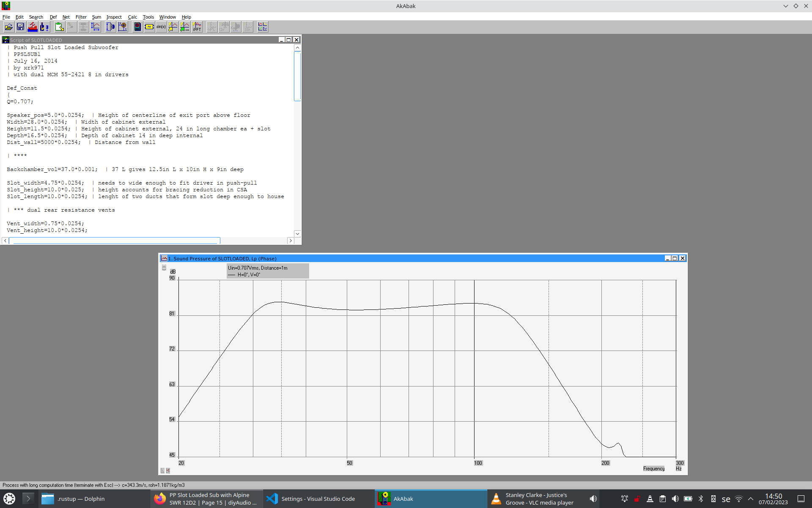
Task: Click the script window title icon
Action: point(6,40)
